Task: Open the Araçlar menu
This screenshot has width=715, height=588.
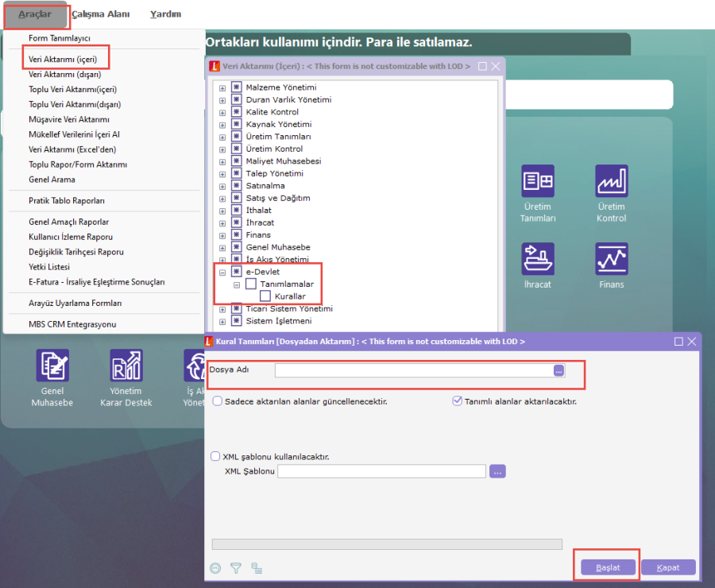Action: (35, 14)
